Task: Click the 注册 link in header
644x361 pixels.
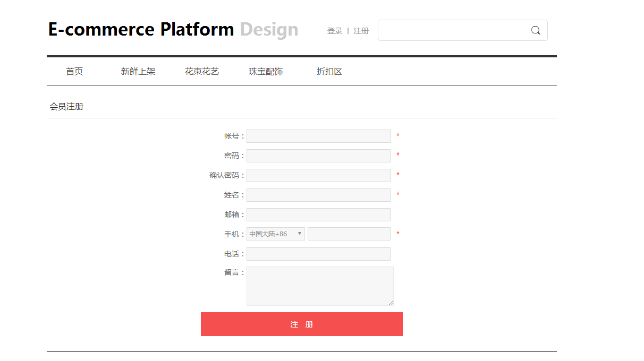Action: (361, 31)
